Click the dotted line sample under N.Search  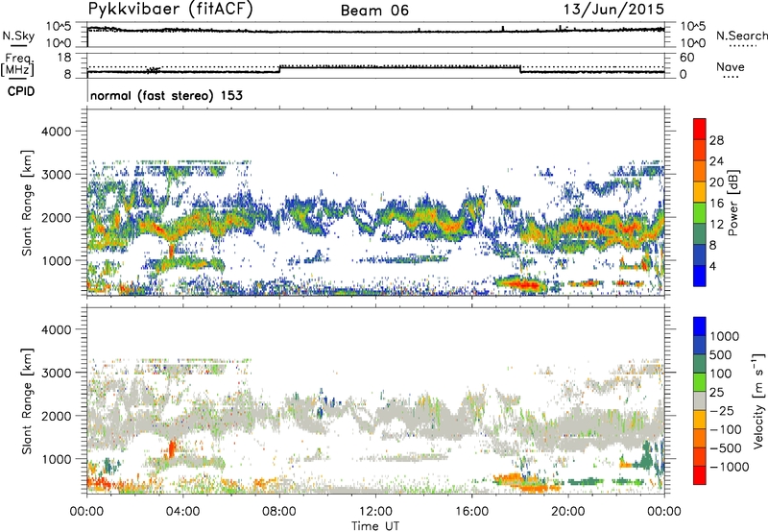[x=743, y=46]
